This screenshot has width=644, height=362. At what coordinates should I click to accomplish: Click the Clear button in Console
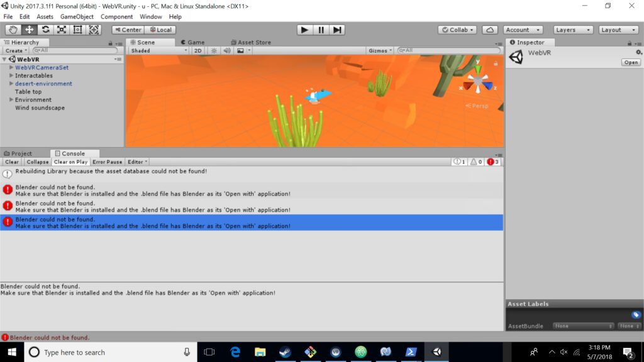pos(12,162)
